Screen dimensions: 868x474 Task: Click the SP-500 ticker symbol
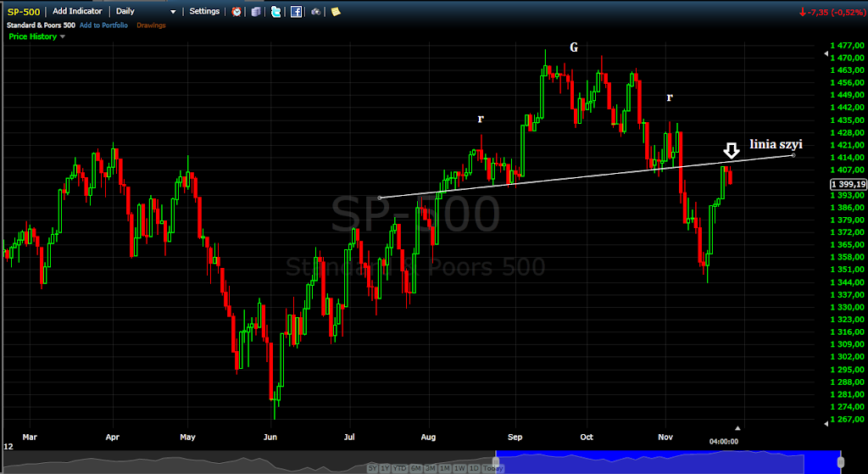tap(23, 12)
